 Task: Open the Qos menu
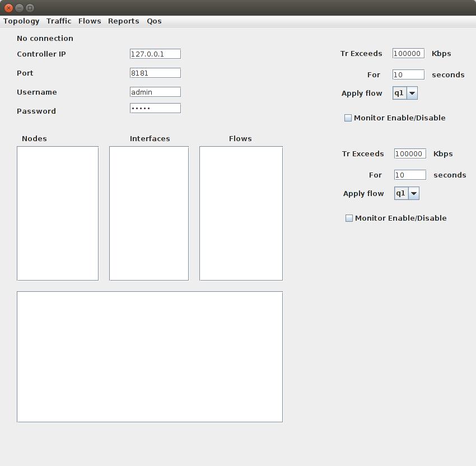point(154,21)
